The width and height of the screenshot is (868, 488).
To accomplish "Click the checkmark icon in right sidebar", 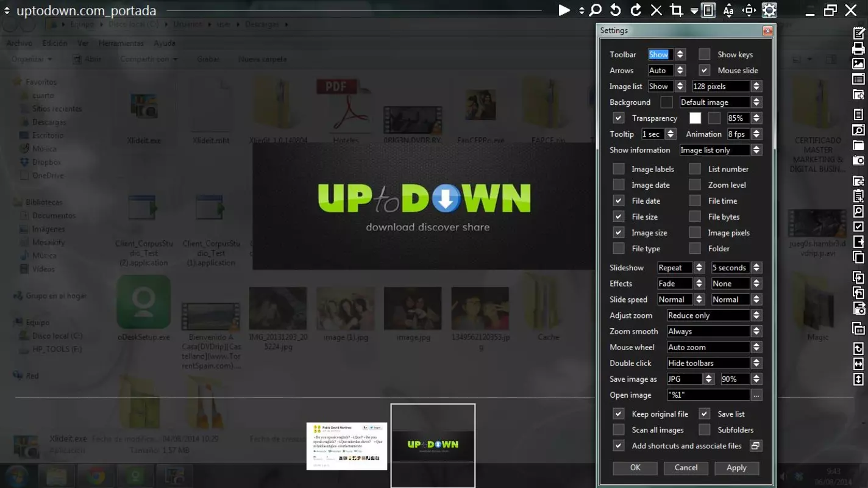I will (x=858, y=227).
